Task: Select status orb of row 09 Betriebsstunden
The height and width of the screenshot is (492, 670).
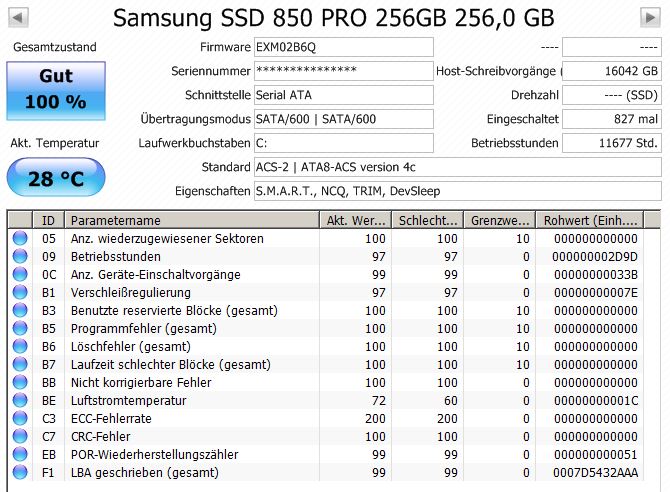Action: pyautogui.click(x=20, y=256)
